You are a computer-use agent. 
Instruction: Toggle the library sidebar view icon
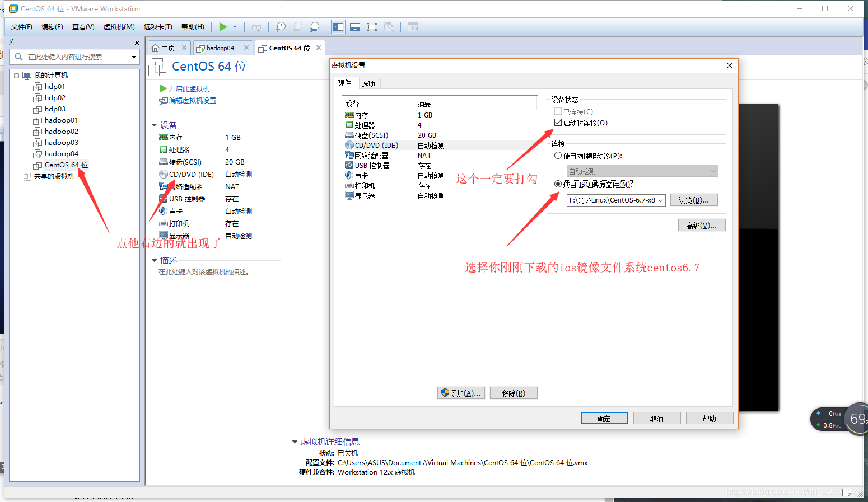pos(338,26)
